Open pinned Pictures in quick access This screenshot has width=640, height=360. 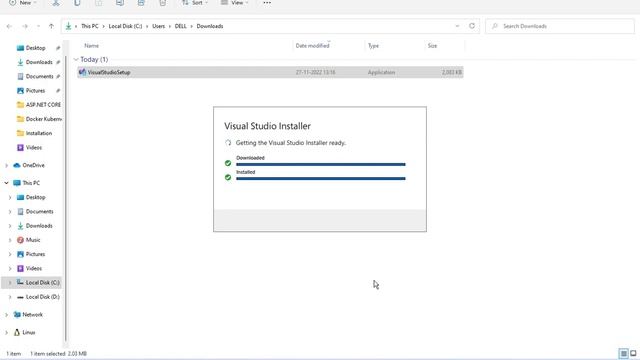click(x=36, y=91)
